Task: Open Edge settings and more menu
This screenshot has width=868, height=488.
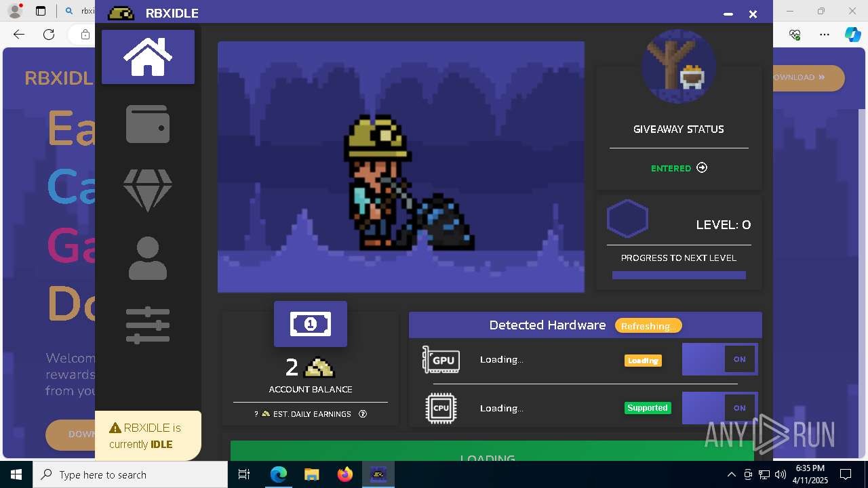Action: click(x=825, y=35)
